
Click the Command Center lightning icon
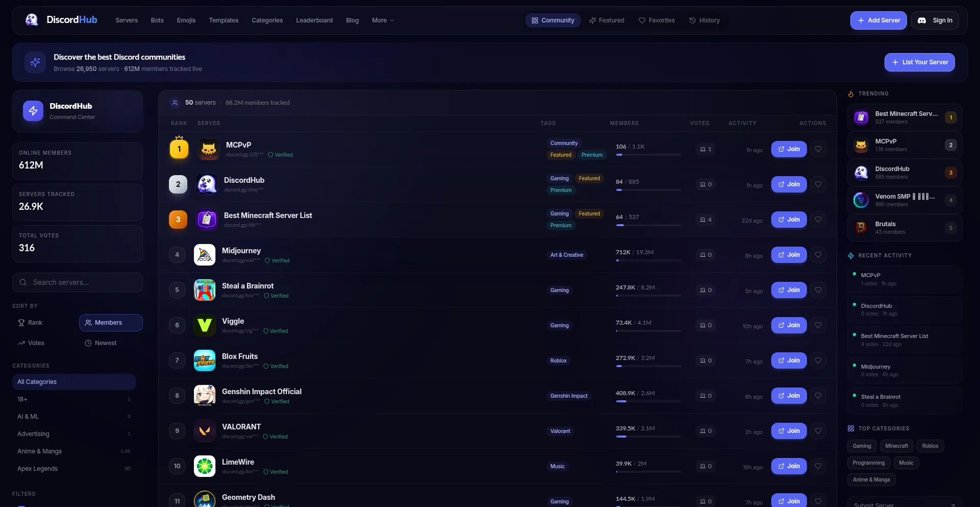pyautogui.click(x=33, y=111)
